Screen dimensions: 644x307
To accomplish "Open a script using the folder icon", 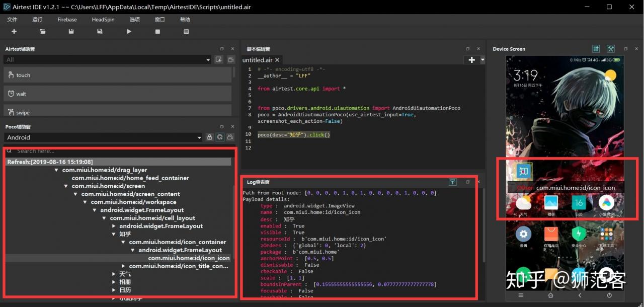I will (x=43, y=32).
